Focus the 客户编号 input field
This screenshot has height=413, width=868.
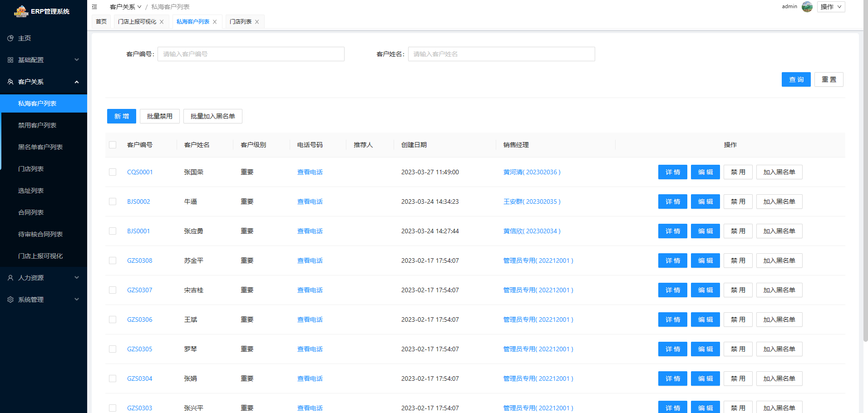(251, 54)
